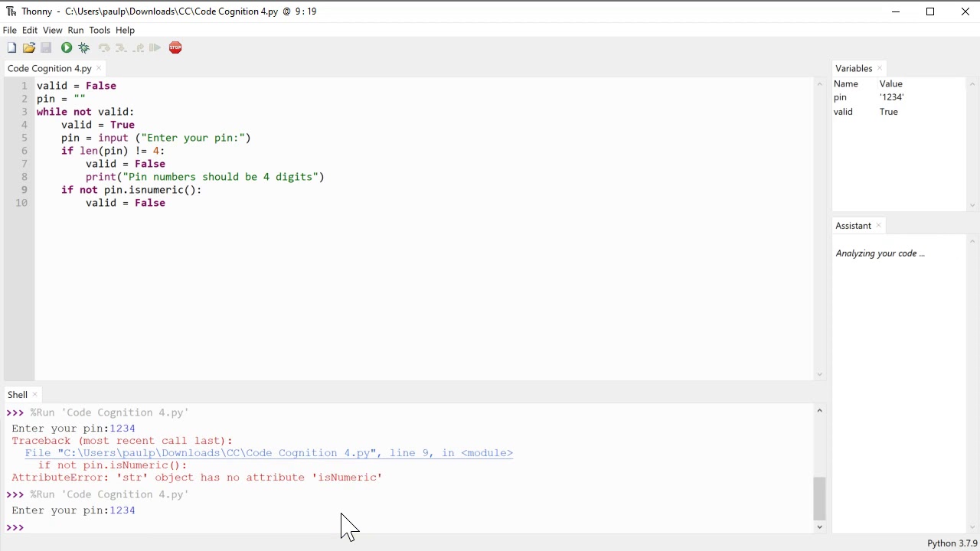
Task: Open a file with the folder icon
Action: coord(29,47)
